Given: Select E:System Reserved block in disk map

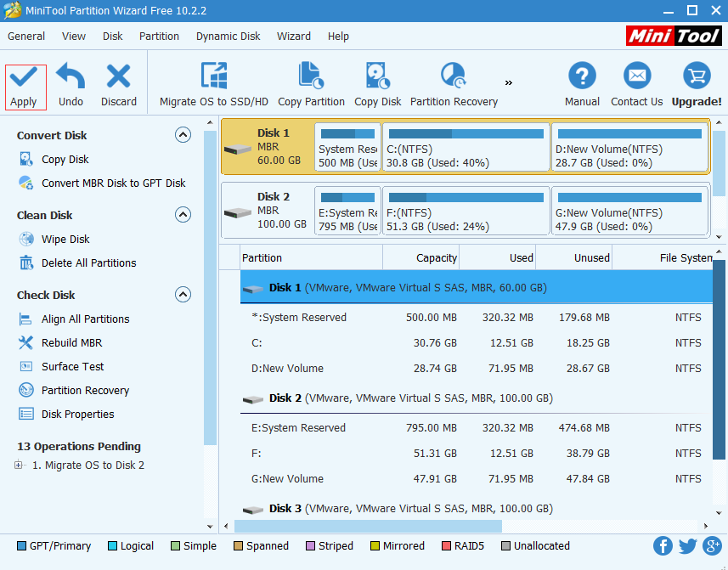Looking at the screenshot, I should (347, 211).
